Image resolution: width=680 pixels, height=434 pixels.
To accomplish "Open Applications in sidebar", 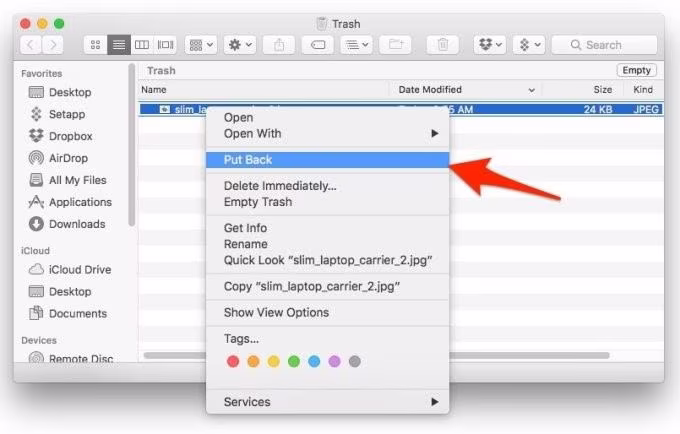I will point(70,202).
